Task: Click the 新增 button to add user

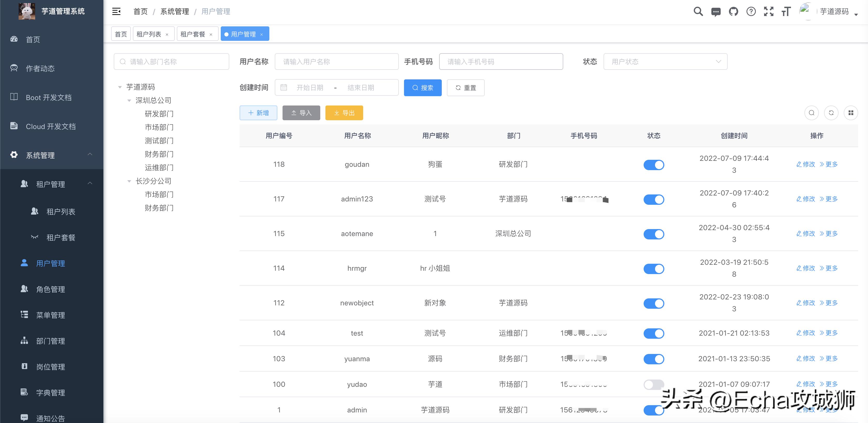Action: (x=258, y=113)
